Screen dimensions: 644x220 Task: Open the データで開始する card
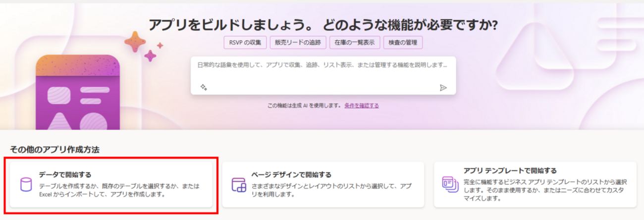pyautogui.click(x=111, y=184)
